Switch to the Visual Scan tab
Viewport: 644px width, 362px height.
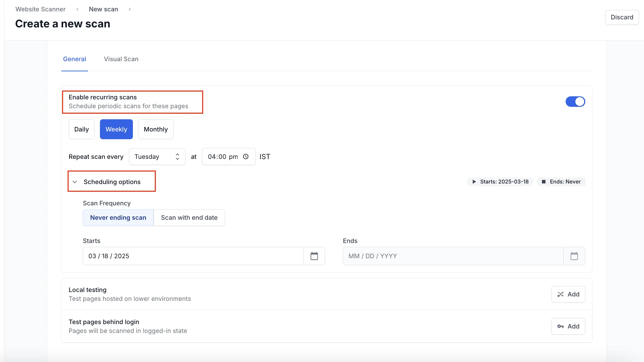pos(121,59)
